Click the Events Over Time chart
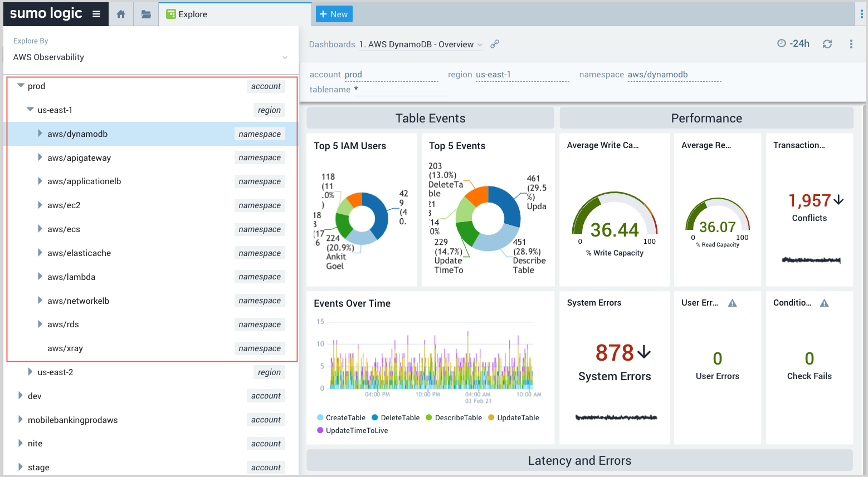The height and width of the screenshot is (477, 868). click(x=430, y=359)
